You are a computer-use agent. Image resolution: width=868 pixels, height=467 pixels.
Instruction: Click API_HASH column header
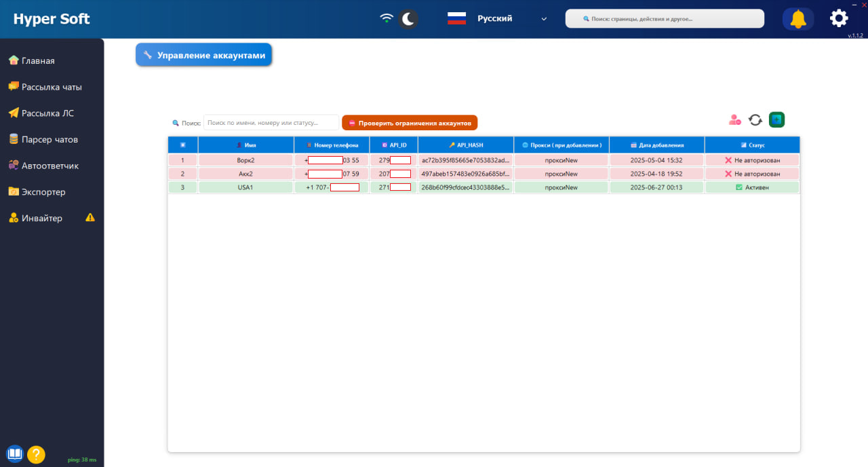466,145
